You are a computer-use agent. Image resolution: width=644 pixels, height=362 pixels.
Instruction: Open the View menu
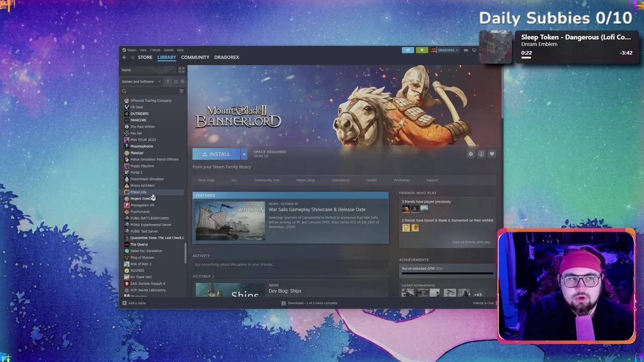pyautogui.click(x=143, y=50)
